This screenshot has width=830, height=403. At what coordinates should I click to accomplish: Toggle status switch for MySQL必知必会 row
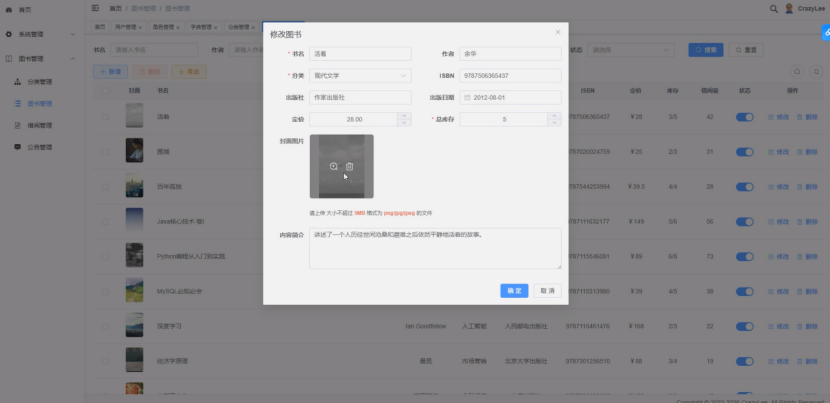(745, 292)
